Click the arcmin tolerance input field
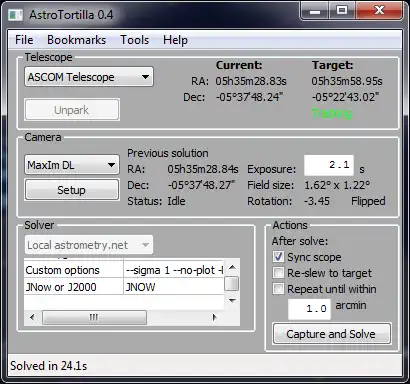This screenshot has width=410, height=384. coord(309,309)
